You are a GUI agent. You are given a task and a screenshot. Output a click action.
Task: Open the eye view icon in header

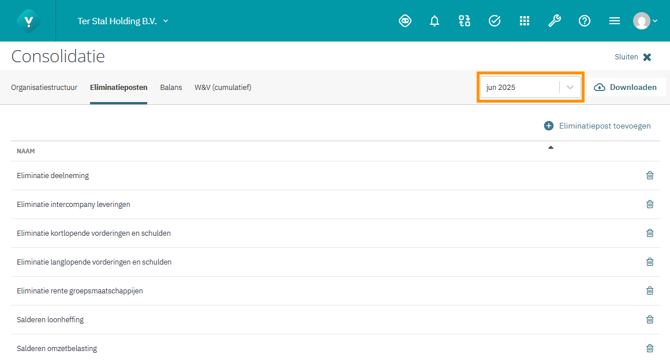click(405, 21)
